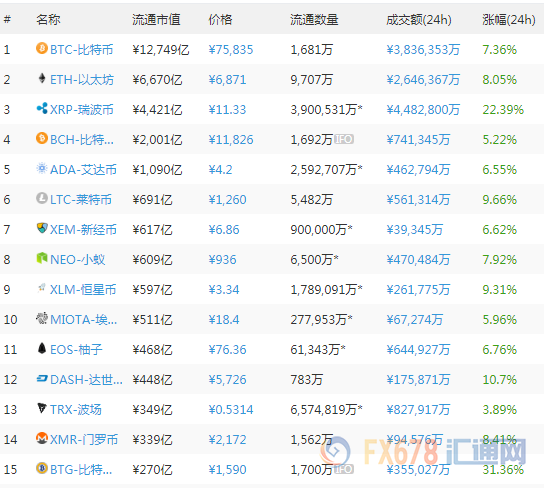Open BTG price link ¥1,590
This screenshot has height=488, width=544.
tap(227, 470)
